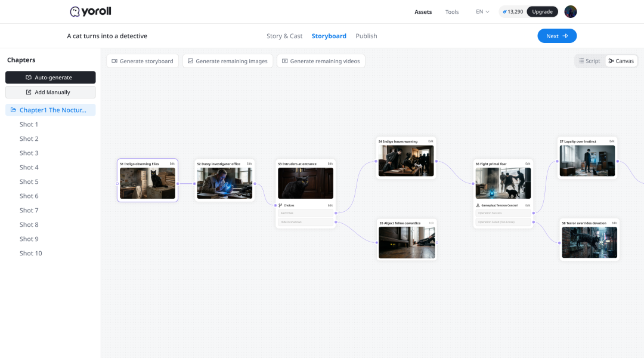644x358 pixels.
Task: Click Generate remaining videos
Action: (321, 61)
